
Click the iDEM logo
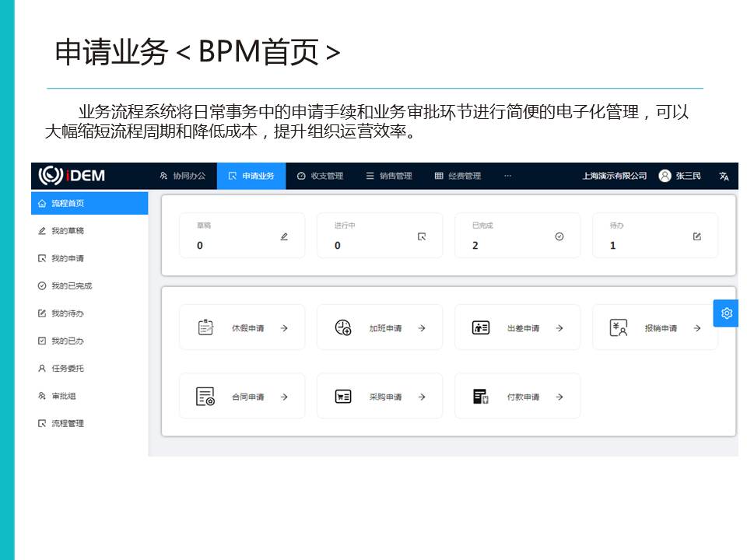(x=72, y=176)
